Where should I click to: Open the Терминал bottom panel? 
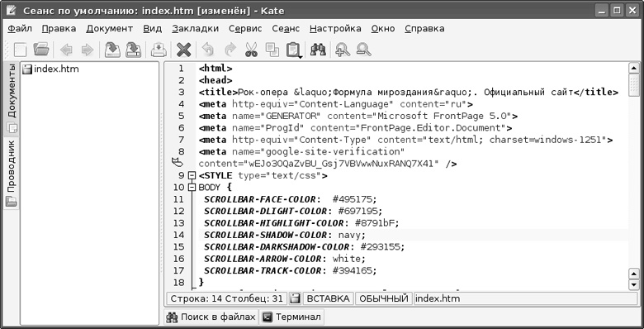click(292, 317)
